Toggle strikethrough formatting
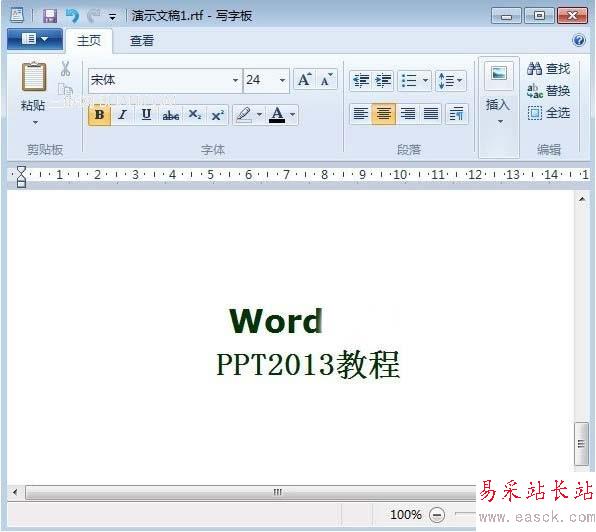The image size is (596, 532). point(171,114)
